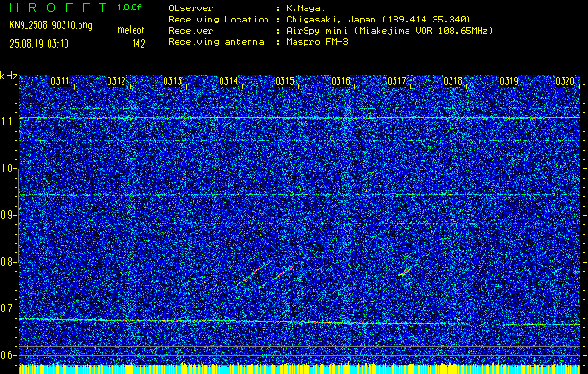Click the meteor echo streak below 0314
588x374 pixels.
252,274
